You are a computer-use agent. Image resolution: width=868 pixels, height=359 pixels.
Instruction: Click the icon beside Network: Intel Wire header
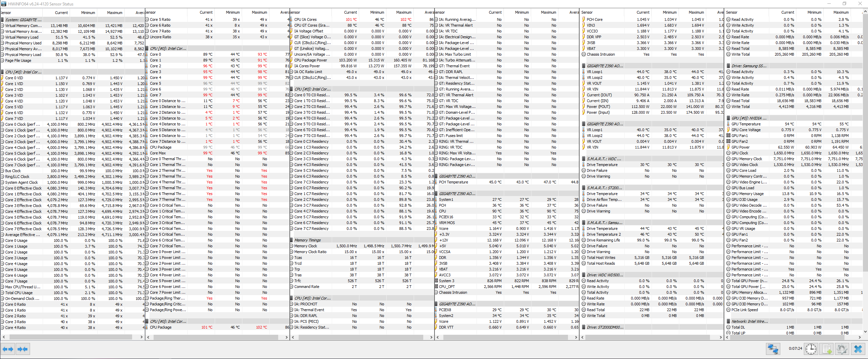[728, 321]
